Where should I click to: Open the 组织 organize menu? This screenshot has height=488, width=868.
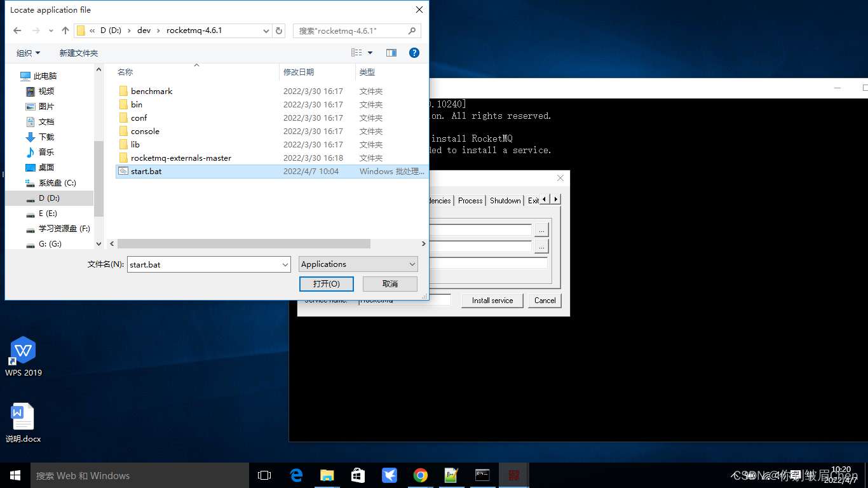[28, 53]
